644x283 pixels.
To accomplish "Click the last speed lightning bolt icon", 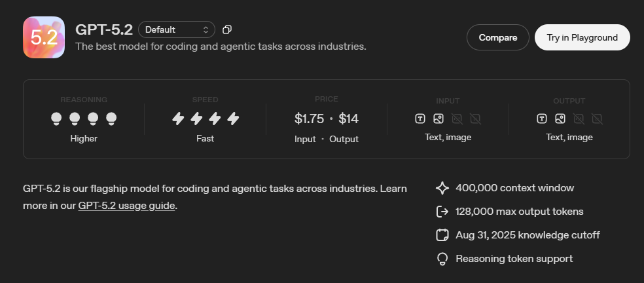I will [x=233, y=119].
